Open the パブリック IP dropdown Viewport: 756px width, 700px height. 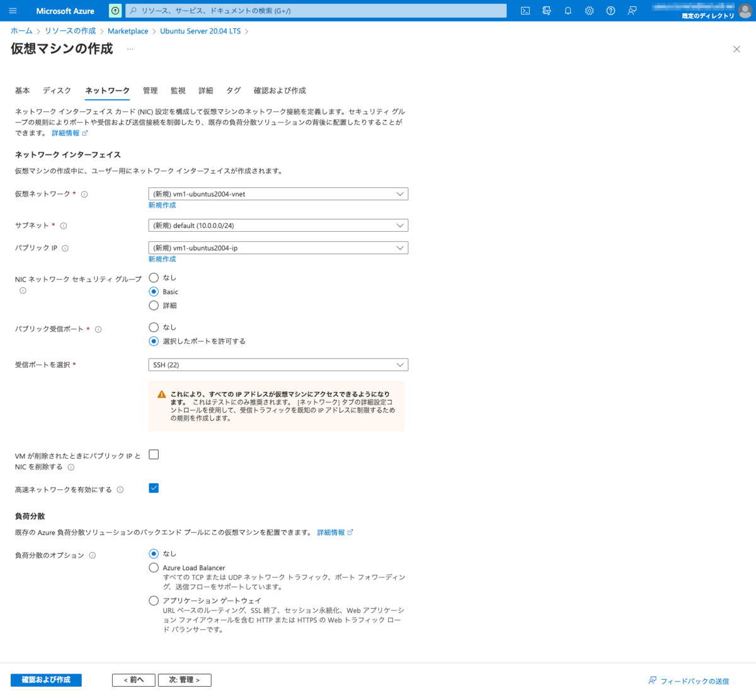(x=278, y=248)
